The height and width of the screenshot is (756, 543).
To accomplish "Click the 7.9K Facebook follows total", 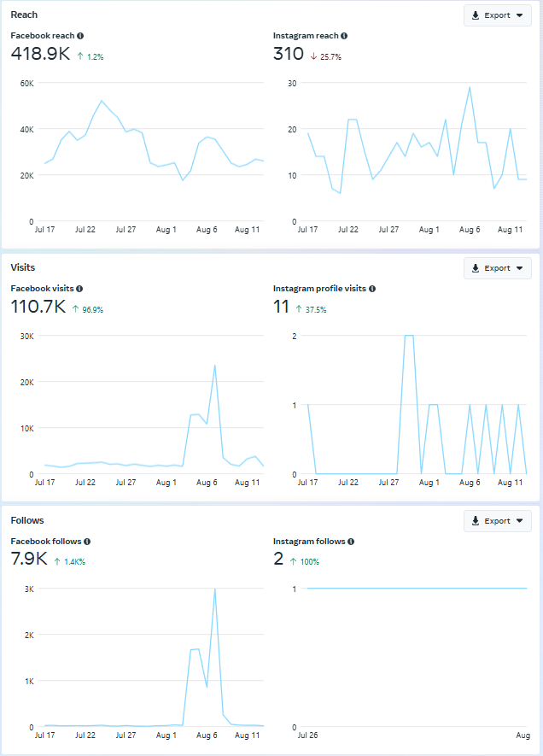I will point(28,560).
